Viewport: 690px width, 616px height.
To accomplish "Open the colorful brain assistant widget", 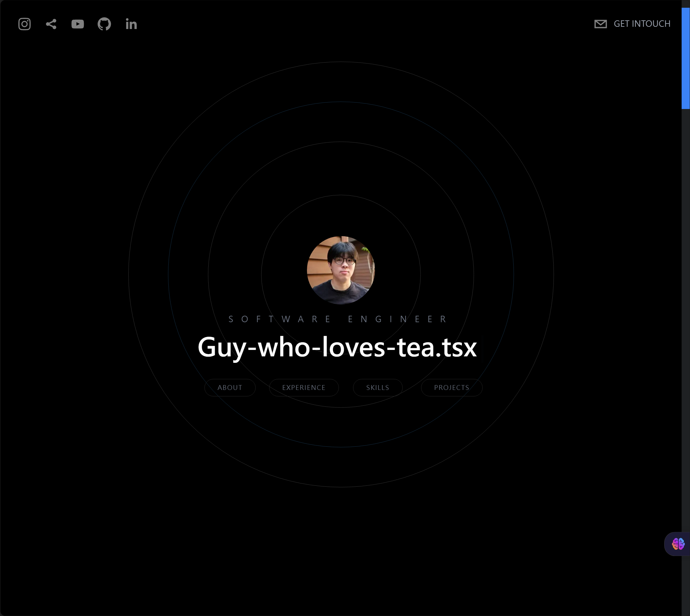I will click(x=678, y=544).
